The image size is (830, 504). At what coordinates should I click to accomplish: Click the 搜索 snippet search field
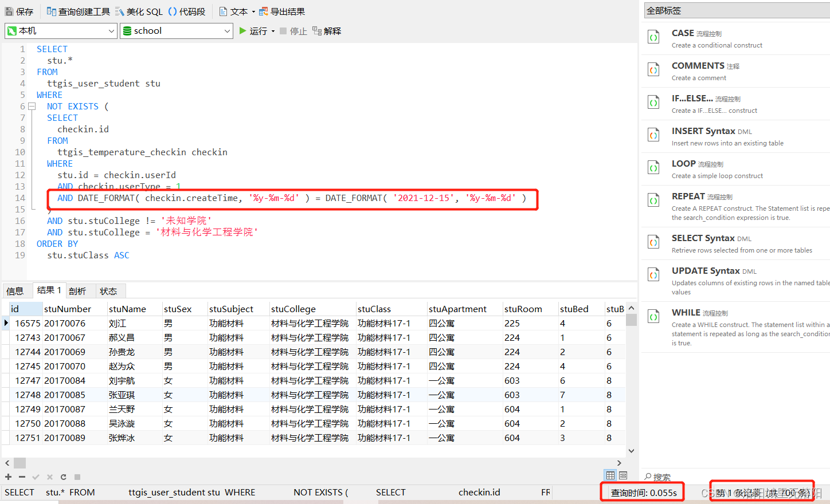pos(737,477)
